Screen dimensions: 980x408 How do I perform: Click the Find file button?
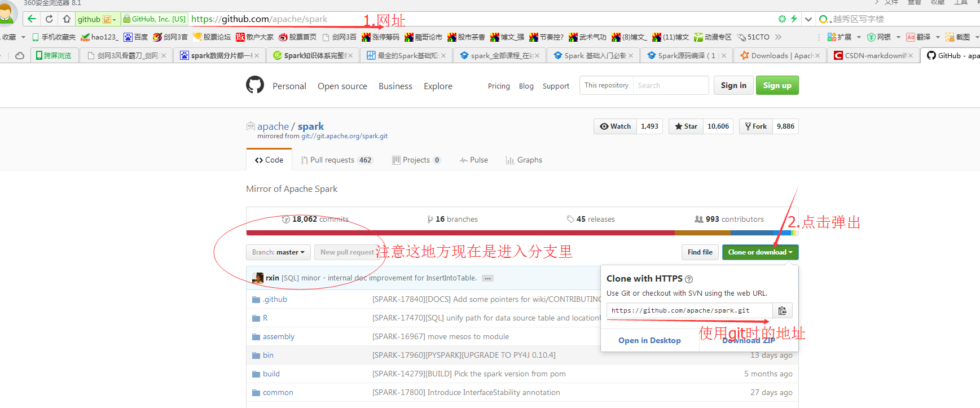pos(700,252)
